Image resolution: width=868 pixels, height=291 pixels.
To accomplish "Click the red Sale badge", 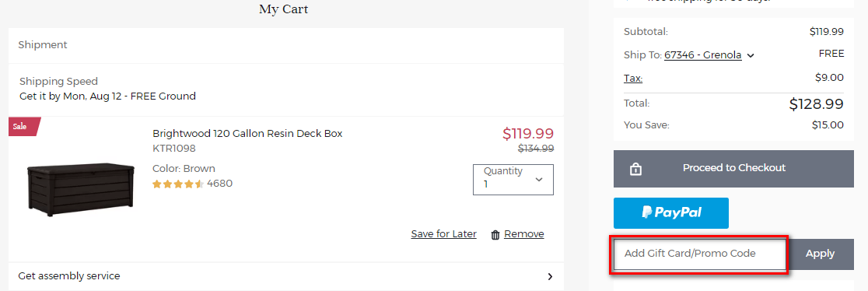I will [24, 126].
